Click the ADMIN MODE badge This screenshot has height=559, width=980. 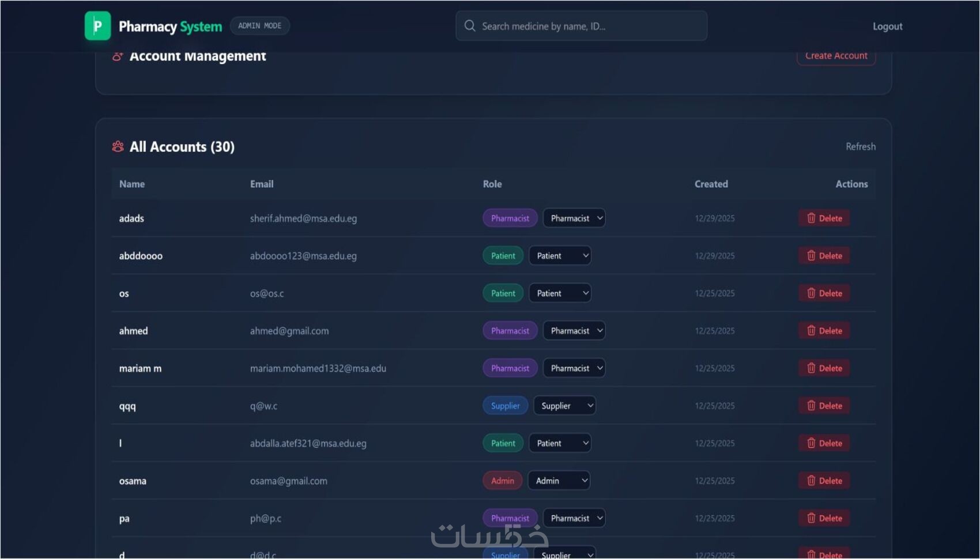click(x=260, y=26)
